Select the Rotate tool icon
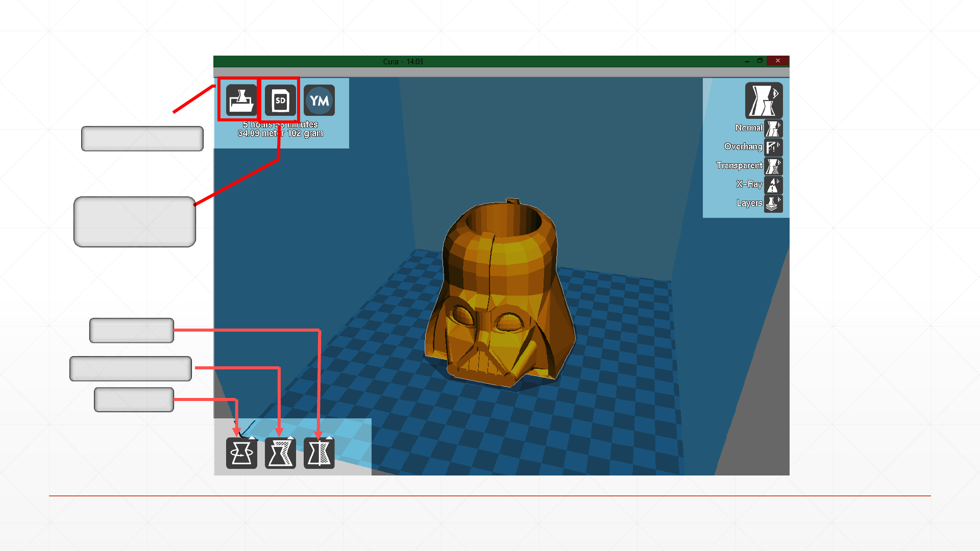Image resolution: width=980 pixels, height=551 pixels. tap(241, 453)
